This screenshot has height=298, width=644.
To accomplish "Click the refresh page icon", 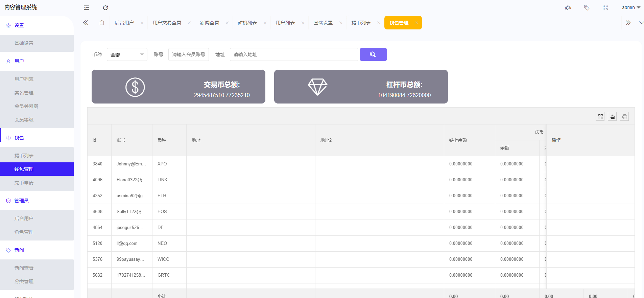I will 105,8.
